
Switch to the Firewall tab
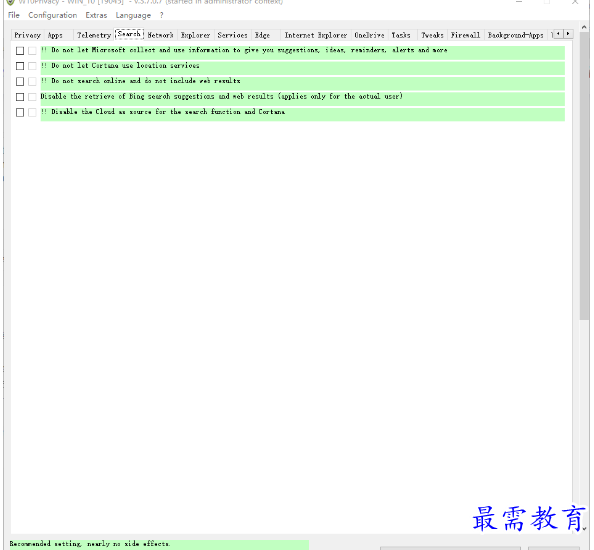466,35
